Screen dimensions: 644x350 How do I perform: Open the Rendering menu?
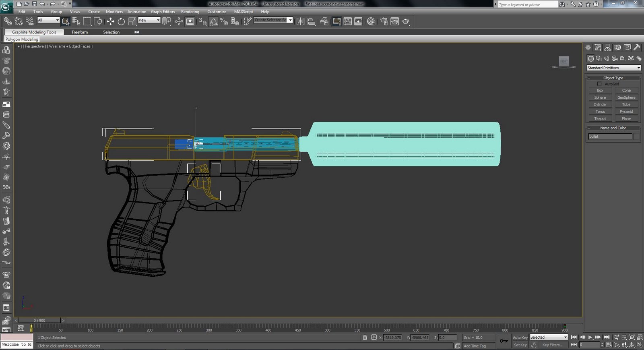pyautogui.click(x=190, y=12)
